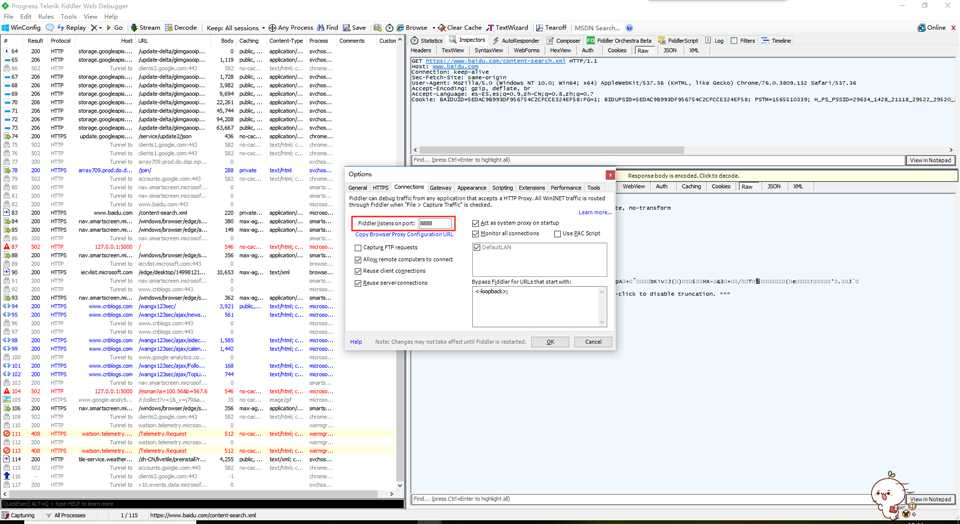This screenshot has height=524, width=960.
Task: Switch to Gateway tab in Options
Action: tap(440, 187)
